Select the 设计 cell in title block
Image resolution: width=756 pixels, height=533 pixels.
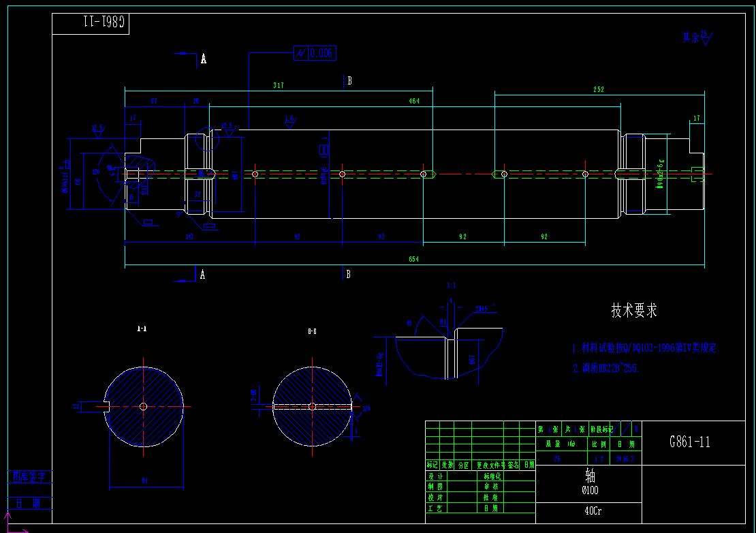tap(435, 476)
